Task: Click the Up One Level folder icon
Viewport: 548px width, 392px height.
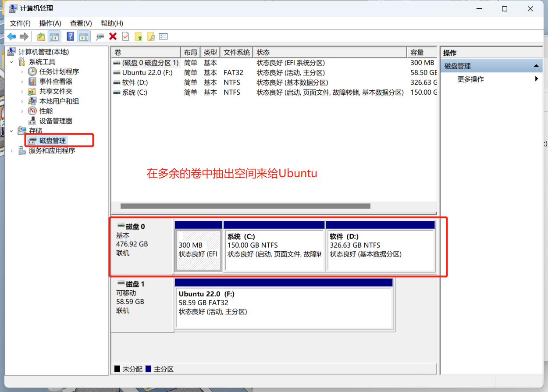Action: [41, 36]
